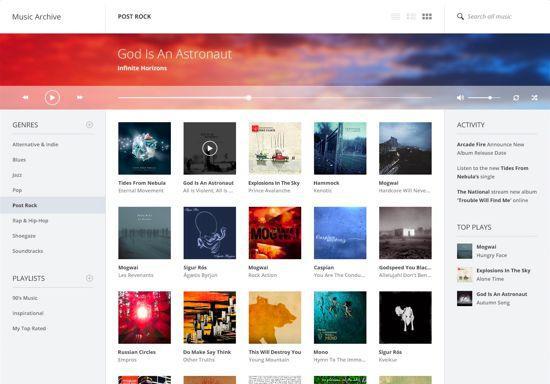Switch to list view layout
This screenshot has height=384, width=550.
pyautogui.click(x=395, y=16)
